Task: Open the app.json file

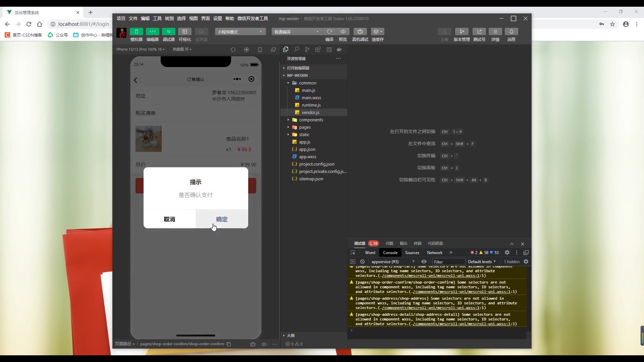Action: point(314,149)
